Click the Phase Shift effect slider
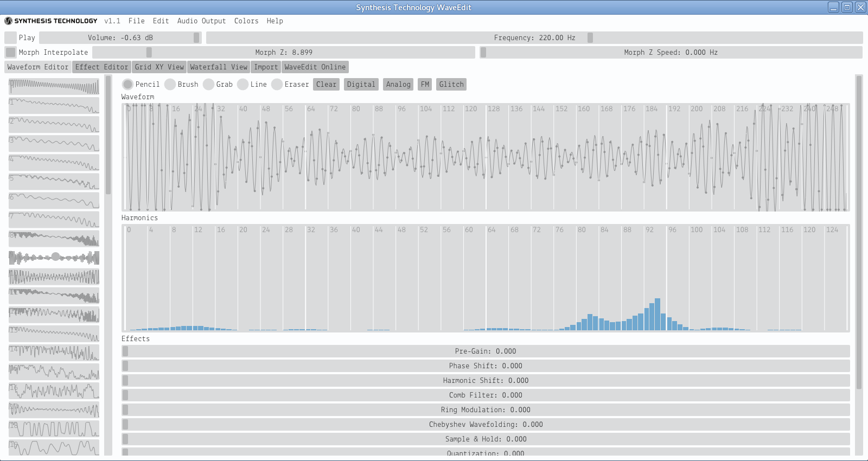Viewport: 868px width, 461px height. (x=486, y=366)
